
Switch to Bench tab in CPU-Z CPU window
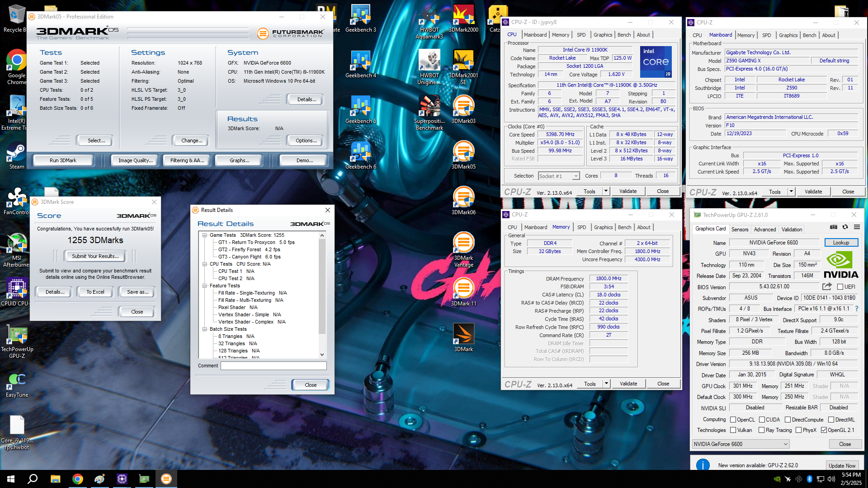click(624, 35)
